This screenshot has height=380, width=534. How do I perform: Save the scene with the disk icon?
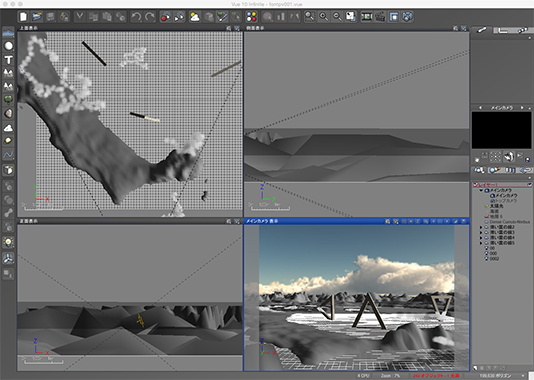pyautogui.click(x=50, y=16)
